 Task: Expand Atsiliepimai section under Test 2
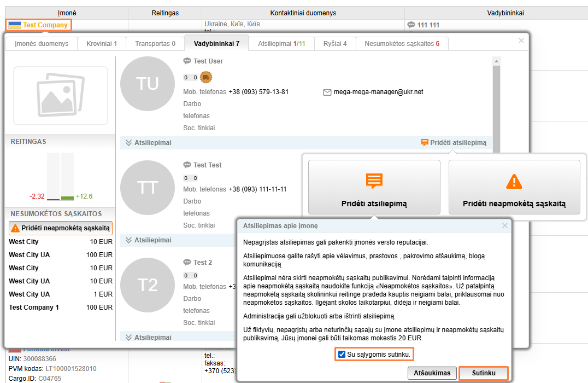[x=130, y=338]
